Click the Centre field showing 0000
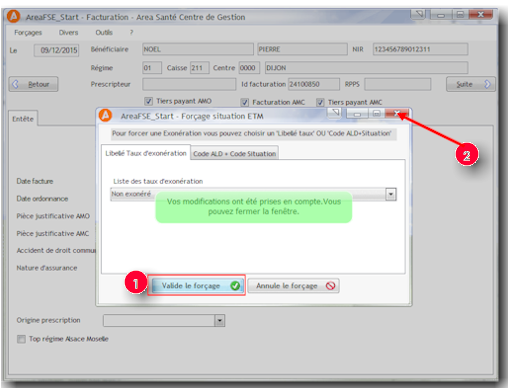 [x=249, y=68]
